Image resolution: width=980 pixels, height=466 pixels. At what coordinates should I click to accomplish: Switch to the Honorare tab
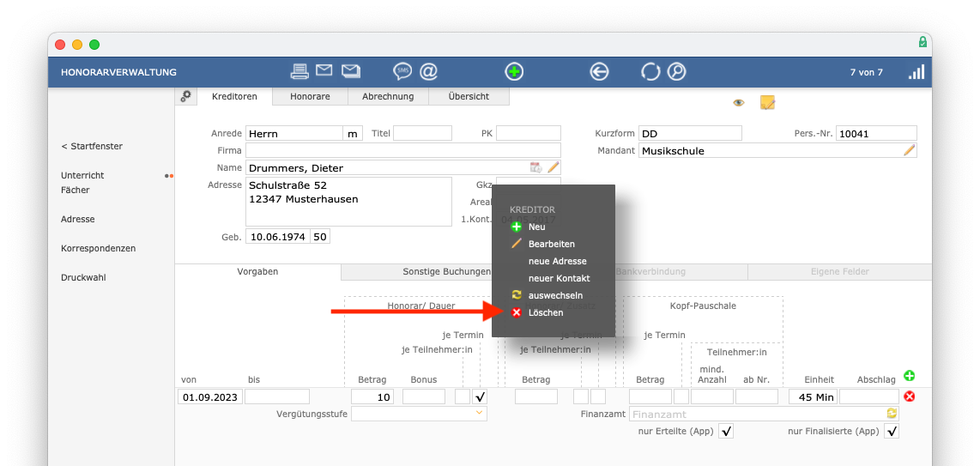pos(310,97)
